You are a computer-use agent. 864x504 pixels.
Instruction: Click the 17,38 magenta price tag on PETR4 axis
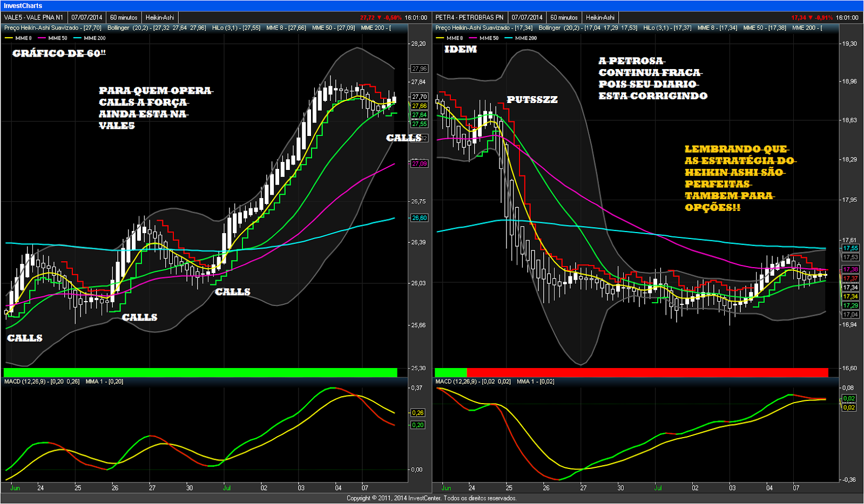pyautogui.click(x=850, y=269)
